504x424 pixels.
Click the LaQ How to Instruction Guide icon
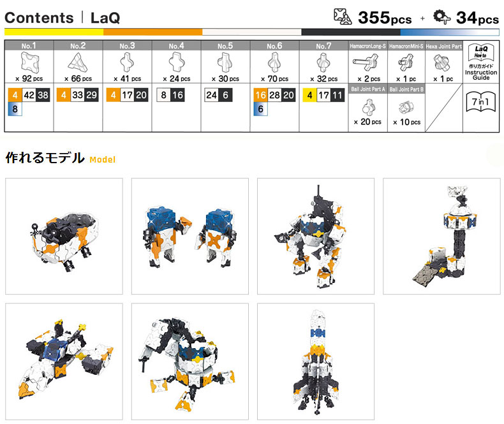click(481, 62)
